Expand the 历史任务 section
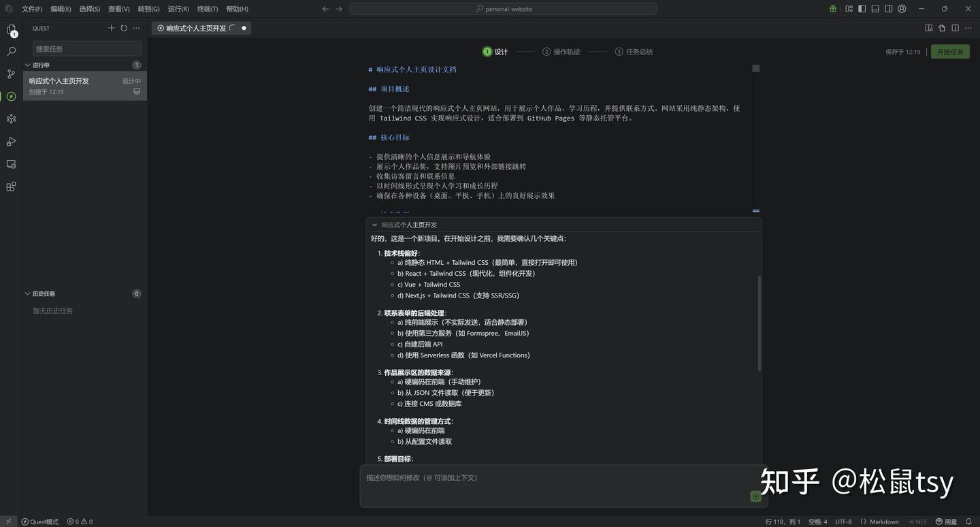 tap(28, 293)
